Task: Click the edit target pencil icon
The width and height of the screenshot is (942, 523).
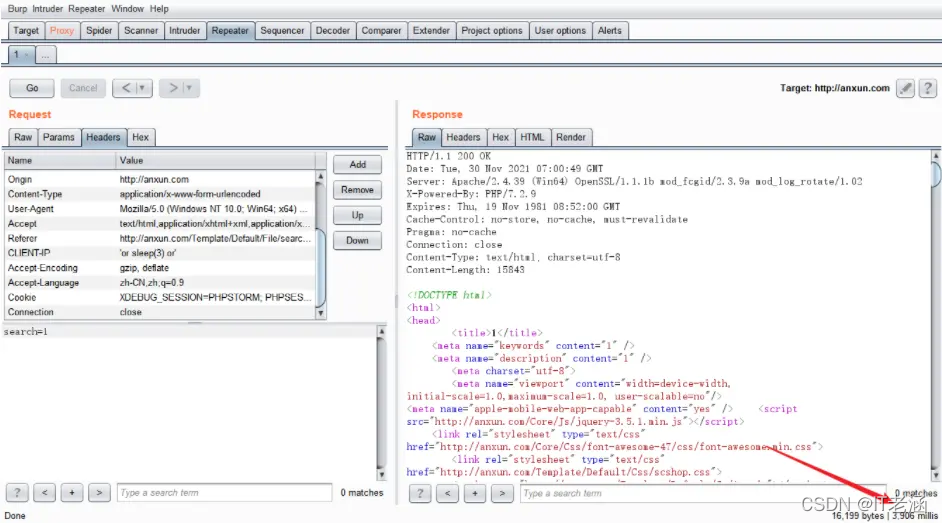Action: click(905, 88)
